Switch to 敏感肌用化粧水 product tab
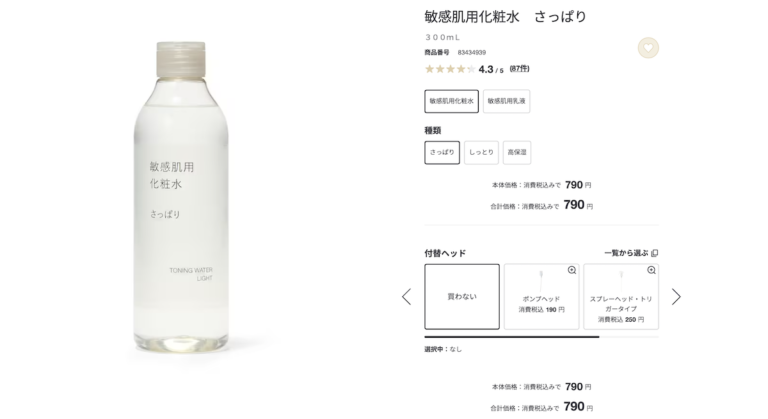This screenshot has width=768, height=419. pos(452,101)
